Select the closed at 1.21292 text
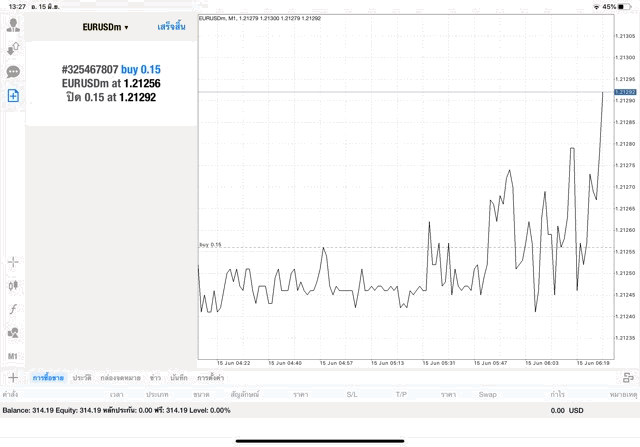640x447 pixels. (x=111, y=98)
